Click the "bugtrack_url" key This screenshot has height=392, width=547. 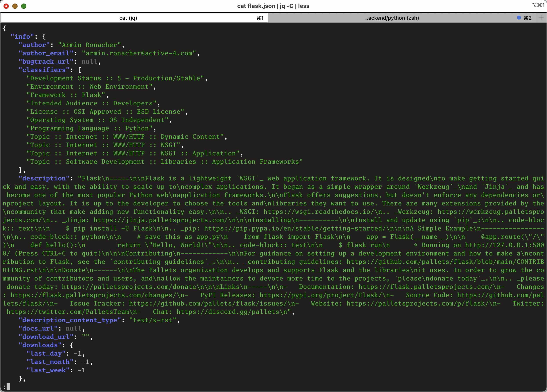(x=46, y=62)
